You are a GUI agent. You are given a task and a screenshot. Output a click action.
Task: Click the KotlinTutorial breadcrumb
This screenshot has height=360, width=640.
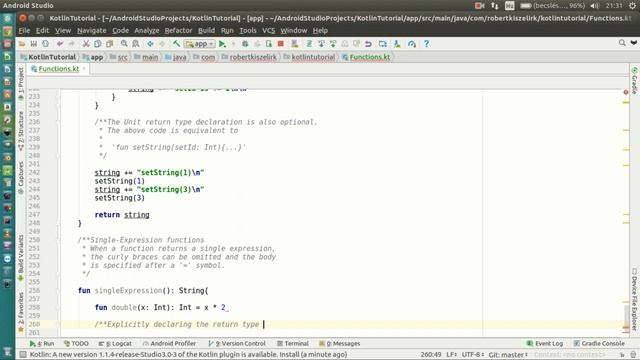(x=48, y=57)
